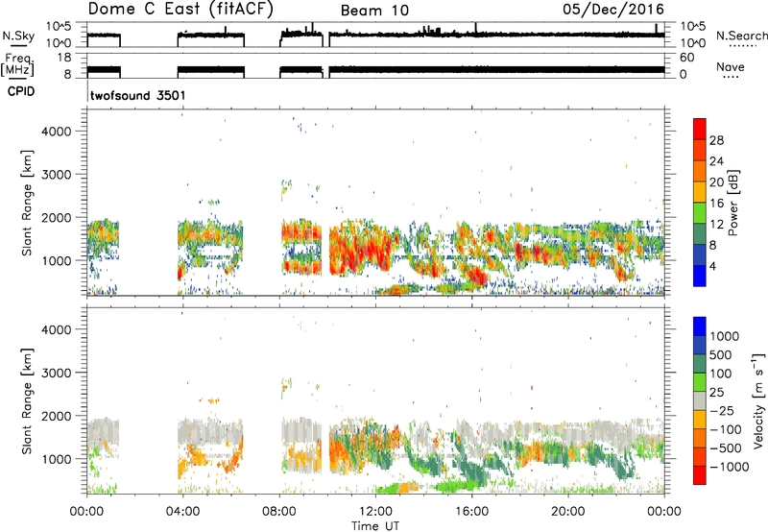Click the '28' power colorbar tick value
This screenshot has height=532, width=768.
(716, 140)
